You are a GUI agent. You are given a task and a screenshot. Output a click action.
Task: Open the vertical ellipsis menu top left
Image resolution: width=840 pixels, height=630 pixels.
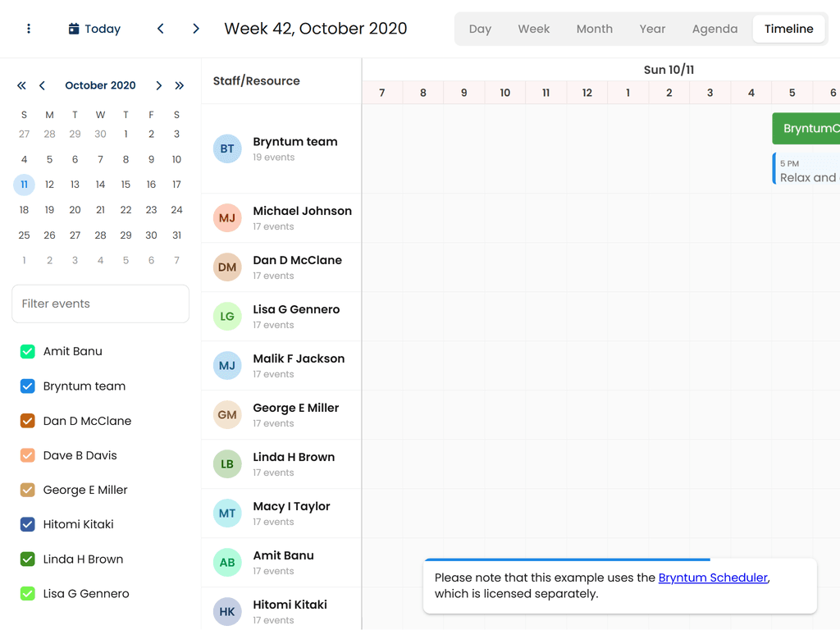[30, 28]
